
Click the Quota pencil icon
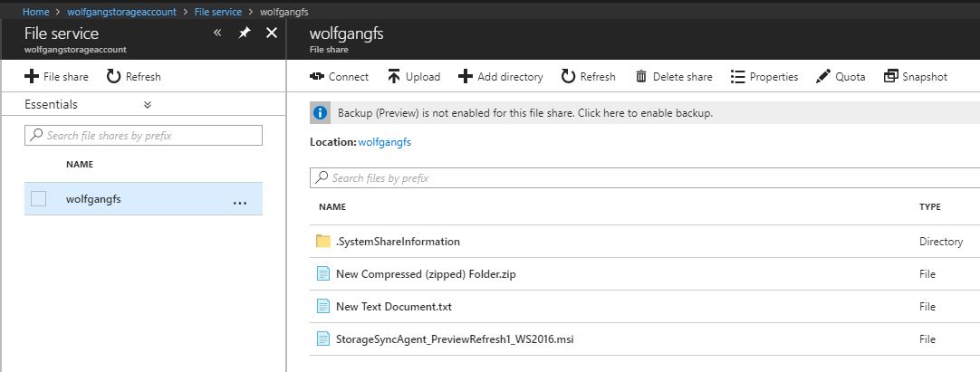coord(823,77)
